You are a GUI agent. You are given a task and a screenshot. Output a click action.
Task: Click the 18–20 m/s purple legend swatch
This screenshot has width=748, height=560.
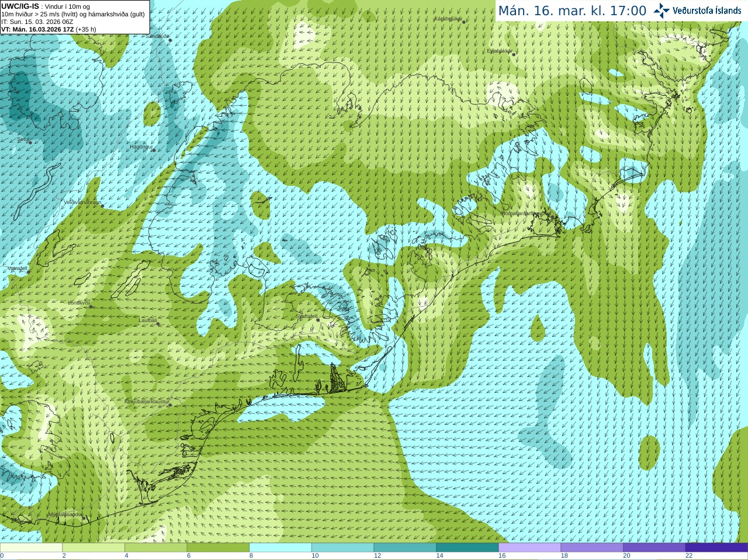coord(592,547)
